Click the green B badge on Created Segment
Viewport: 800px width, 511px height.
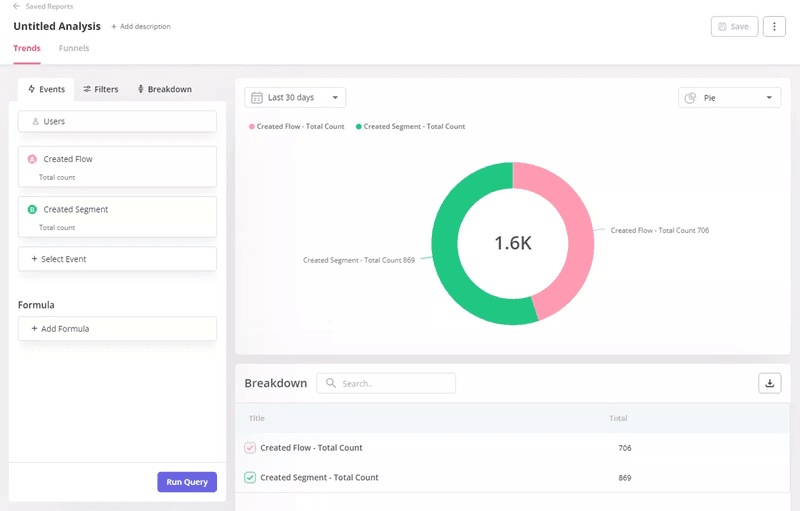[32, 210]
